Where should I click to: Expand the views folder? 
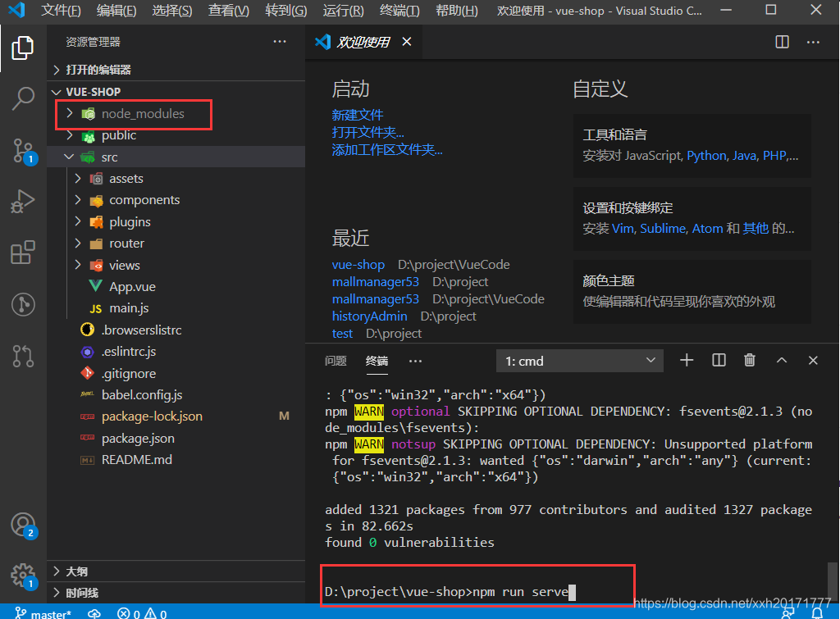point(176,265)
